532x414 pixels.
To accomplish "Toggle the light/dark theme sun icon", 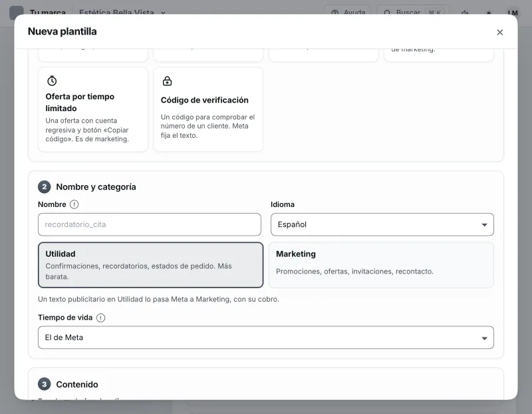I will 489,13.
